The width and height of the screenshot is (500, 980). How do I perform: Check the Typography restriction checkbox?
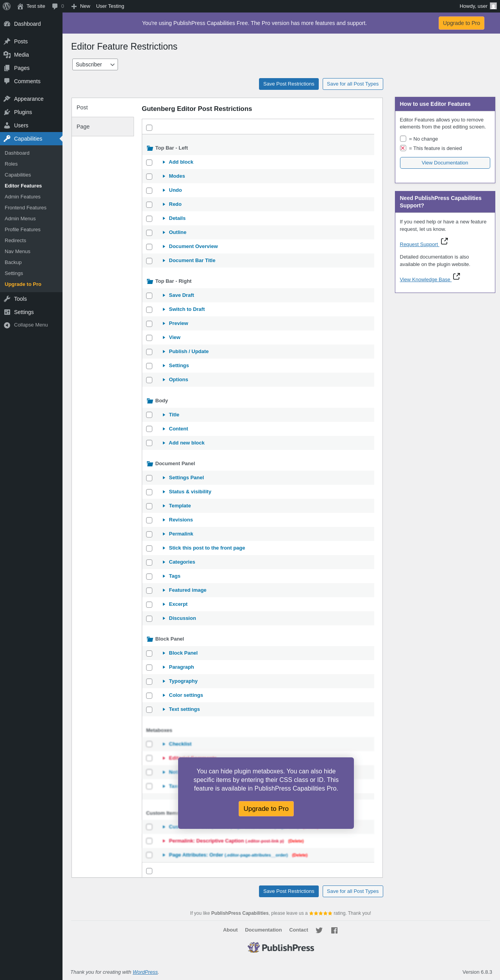click(x=149, y=682)
